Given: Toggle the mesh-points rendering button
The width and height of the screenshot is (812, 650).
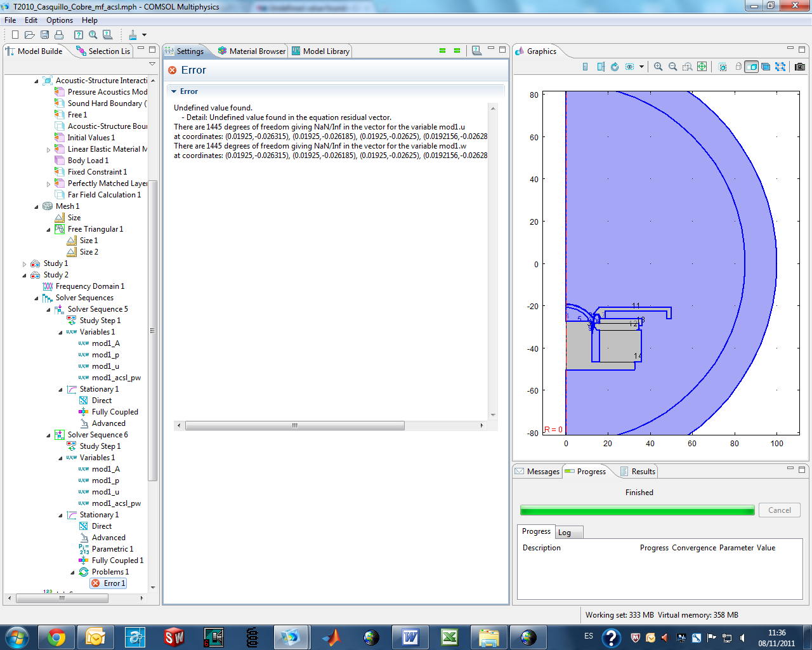Looking at the screenshot, I should [780, 67].
